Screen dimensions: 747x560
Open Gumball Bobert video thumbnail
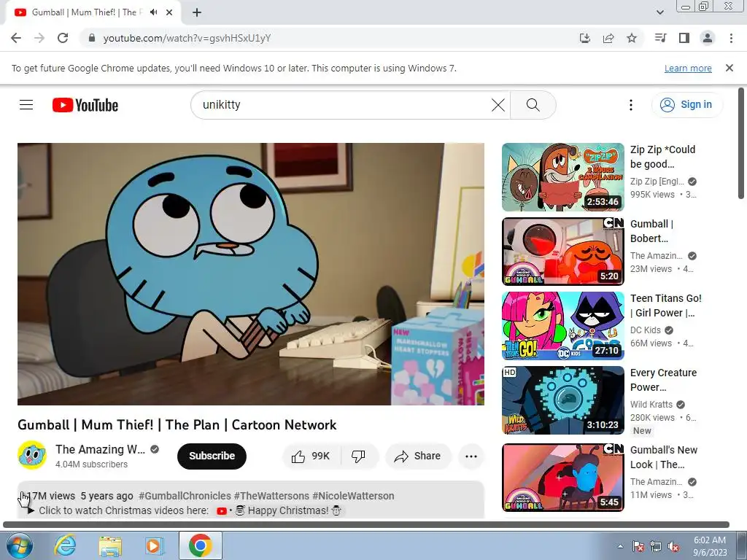[562, 252]
